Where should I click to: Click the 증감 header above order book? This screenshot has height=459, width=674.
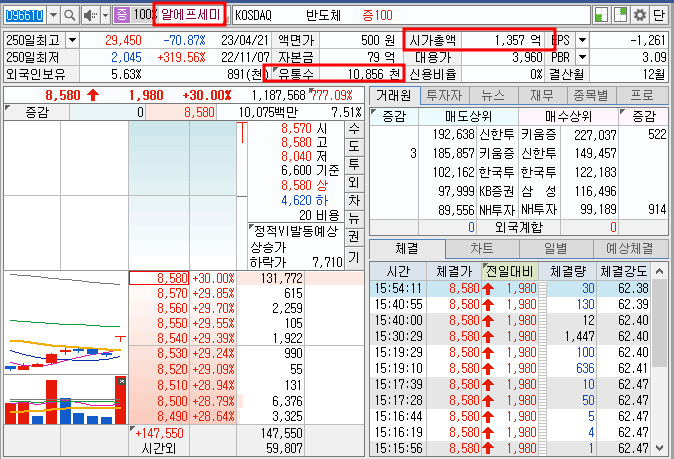point(37,113)
